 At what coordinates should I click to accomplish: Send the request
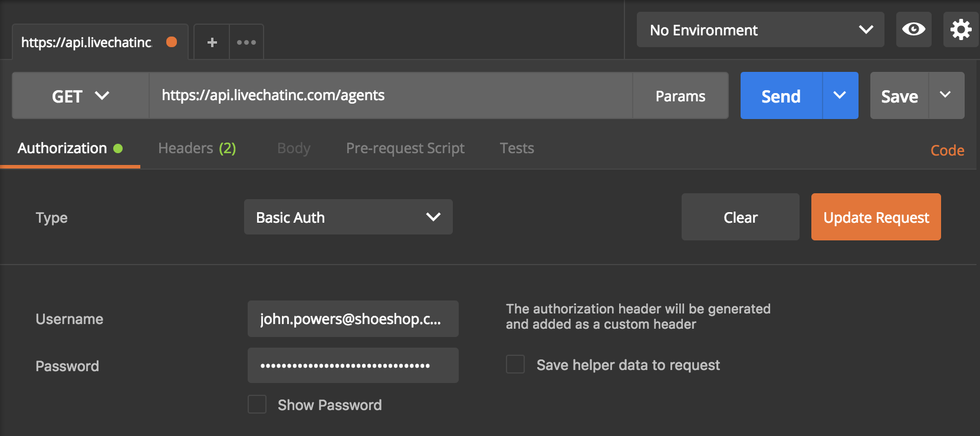(x=781, y=95)
